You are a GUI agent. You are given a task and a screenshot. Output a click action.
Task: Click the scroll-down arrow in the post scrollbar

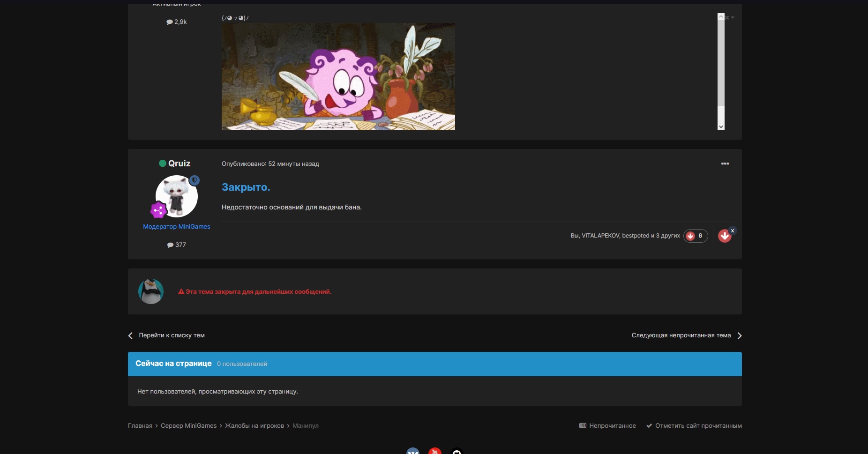coord(721,127)
